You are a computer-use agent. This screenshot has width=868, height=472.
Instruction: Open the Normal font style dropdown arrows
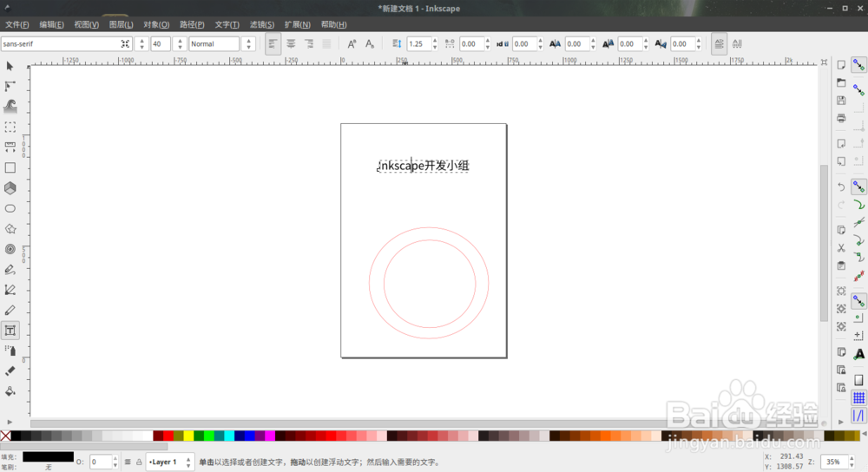[248, 43]
